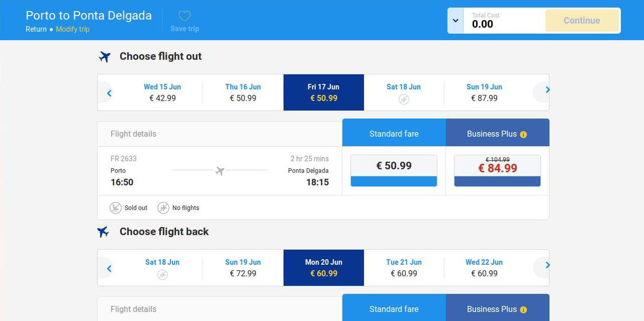The width and height of the screenshot is (644, 321).
Task: Click the No flights legend icon
Action: point(163,208)
